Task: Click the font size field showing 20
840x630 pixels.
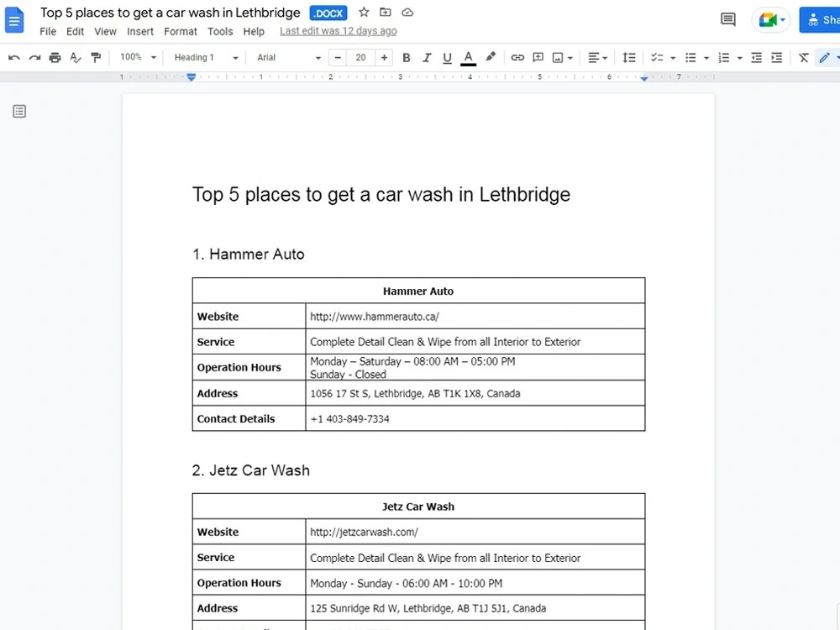Action: point(360,57)
